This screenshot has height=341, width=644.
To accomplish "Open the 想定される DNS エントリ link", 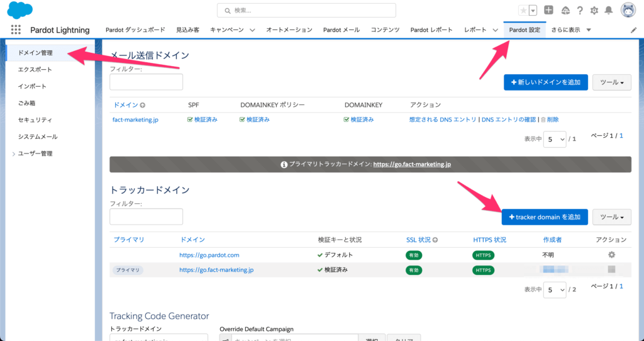I will (x=443, y=120).
